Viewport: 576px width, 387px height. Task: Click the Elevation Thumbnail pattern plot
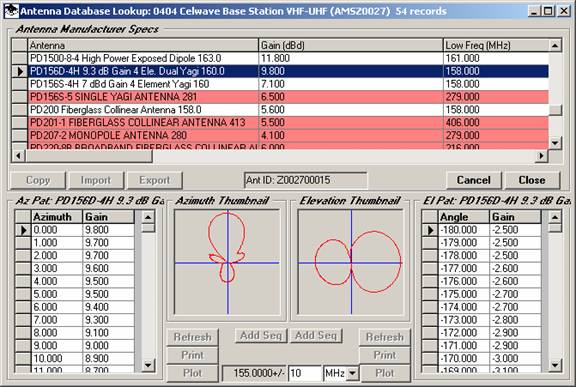tap(351, 262)
